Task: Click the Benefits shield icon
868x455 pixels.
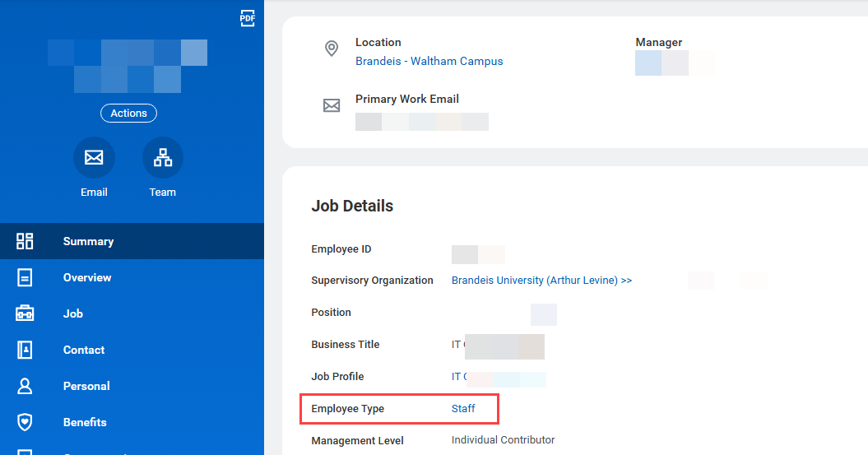Action: coord(25,422)
